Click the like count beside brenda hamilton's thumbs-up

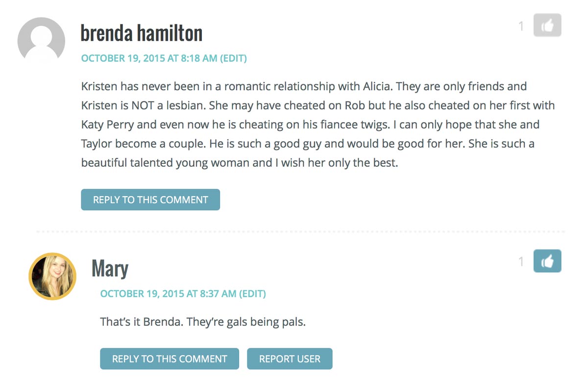[521, 26]
